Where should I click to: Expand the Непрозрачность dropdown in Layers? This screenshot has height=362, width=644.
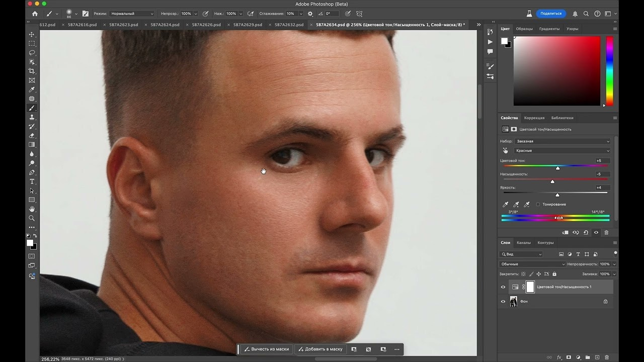614,264
